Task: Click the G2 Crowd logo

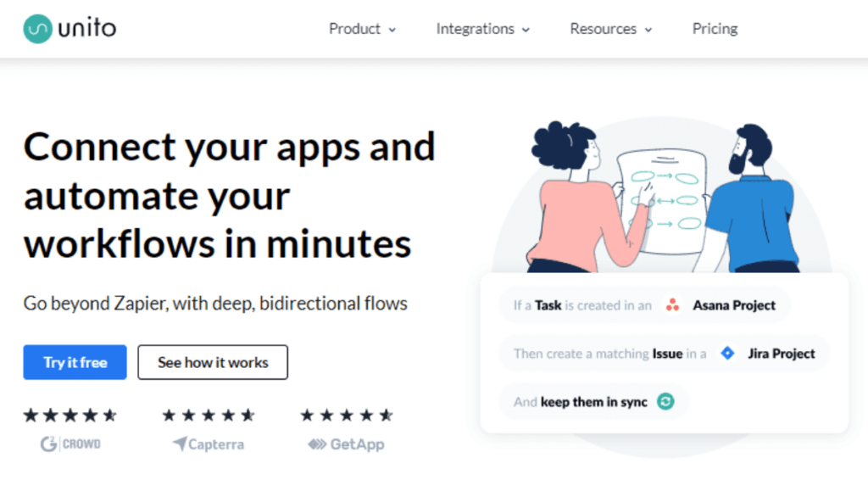Action: pyautogui.click(x=71, y=444)
